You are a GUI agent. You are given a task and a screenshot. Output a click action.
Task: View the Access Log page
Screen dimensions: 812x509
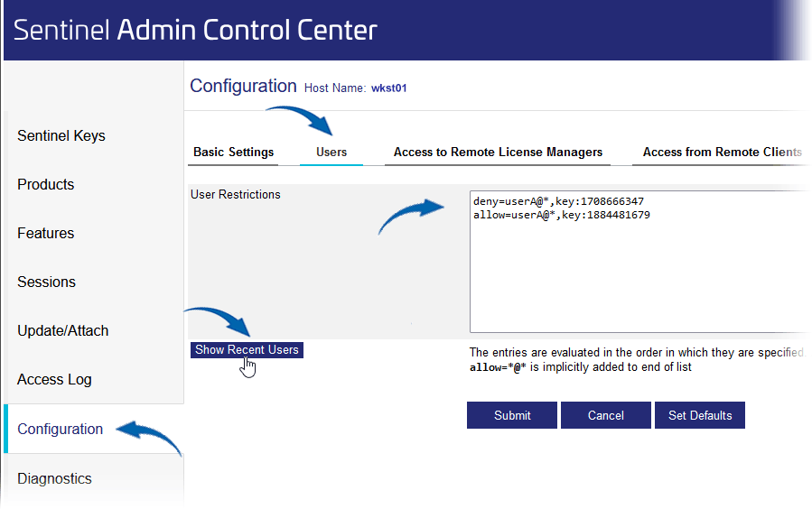54,380
